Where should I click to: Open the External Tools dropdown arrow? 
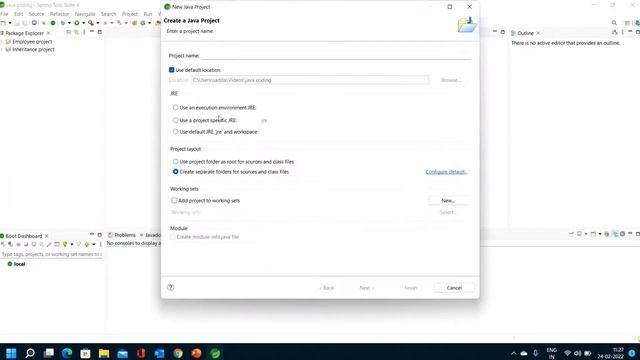pos(98,23)
